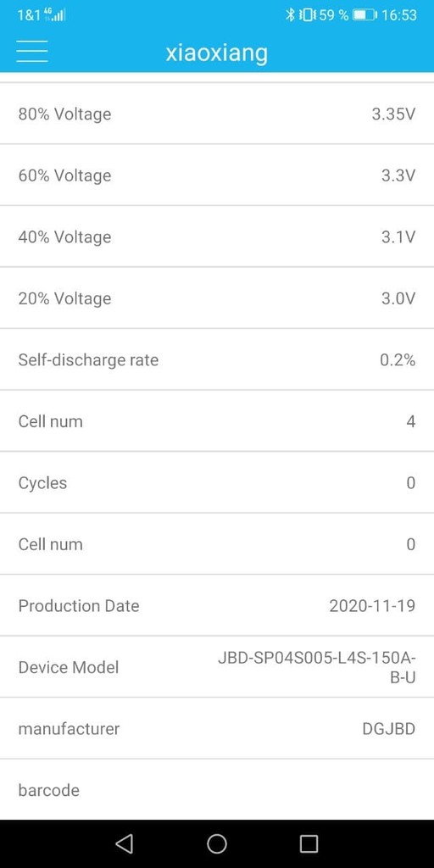This screenshot has height=868, width=434.
Task: Select the 80% Voltage row
Action: (217, 114)
